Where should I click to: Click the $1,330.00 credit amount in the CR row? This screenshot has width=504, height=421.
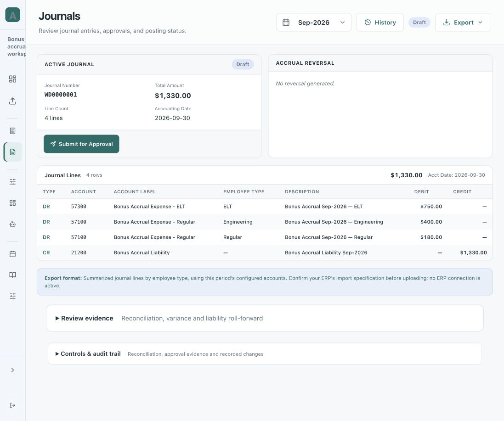click(474, 253)
